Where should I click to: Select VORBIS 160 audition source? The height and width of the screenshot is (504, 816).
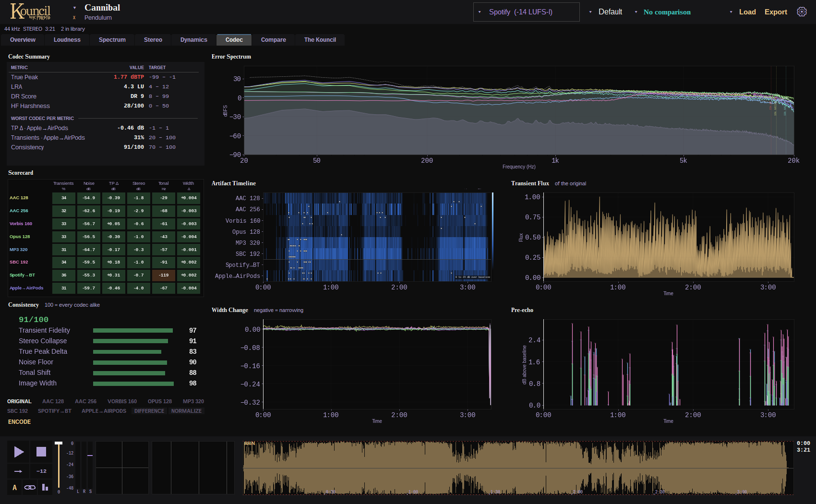(x=122, y=401)
